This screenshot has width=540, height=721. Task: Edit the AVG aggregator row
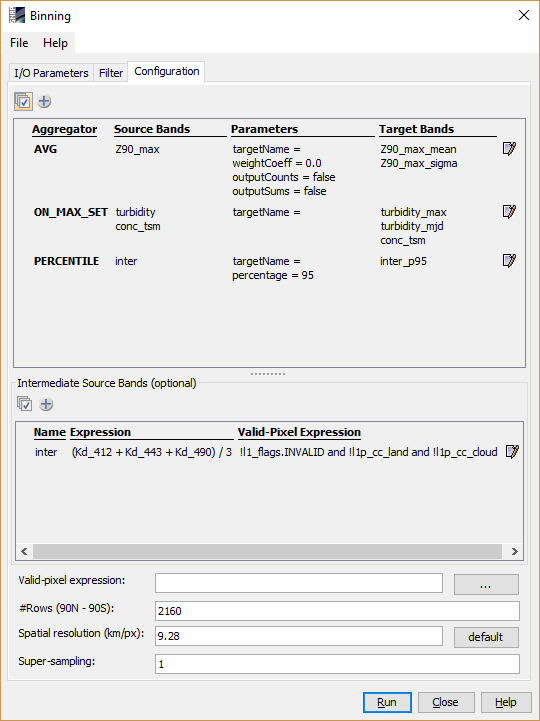(509, 149)
